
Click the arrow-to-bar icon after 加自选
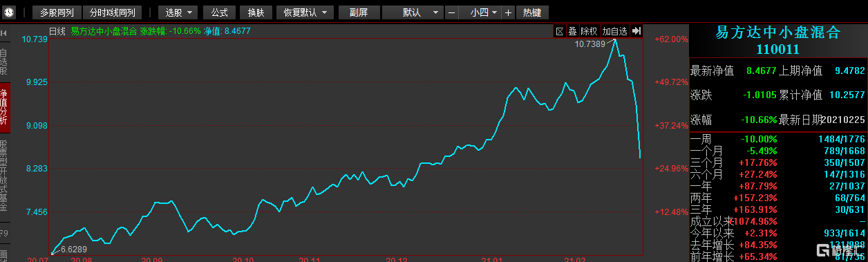636,31
